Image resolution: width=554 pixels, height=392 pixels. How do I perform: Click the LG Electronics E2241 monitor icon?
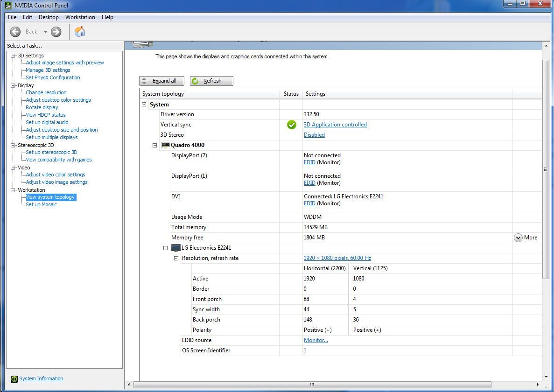pos(175,248)
